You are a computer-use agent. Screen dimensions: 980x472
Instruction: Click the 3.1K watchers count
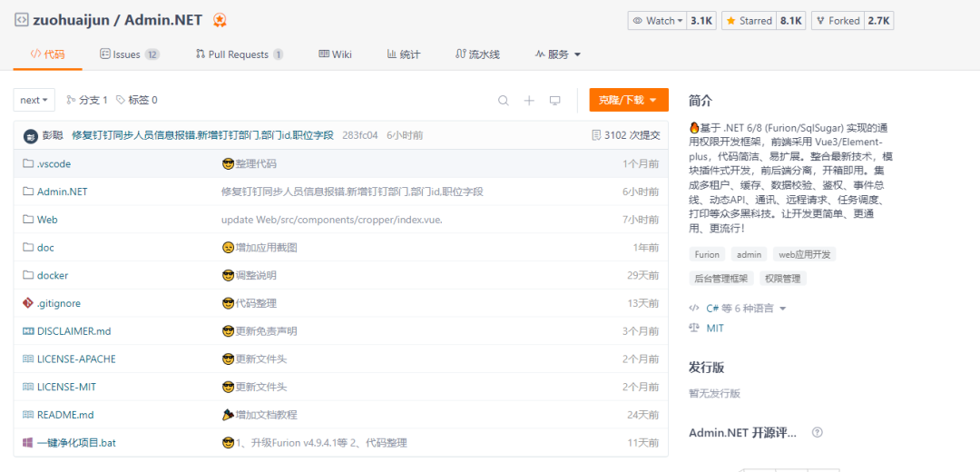[x=701, y=21]
